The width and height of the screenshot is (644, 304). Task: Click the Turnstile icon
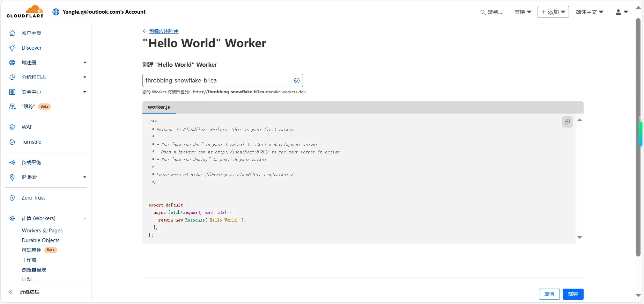[x=12, y=142]
